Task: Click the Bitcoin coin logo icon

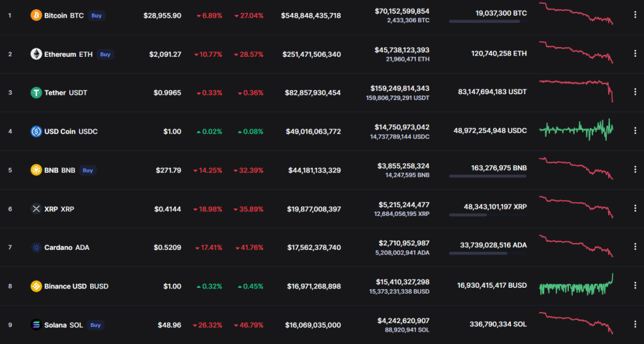Action: (x=36, y=16)
